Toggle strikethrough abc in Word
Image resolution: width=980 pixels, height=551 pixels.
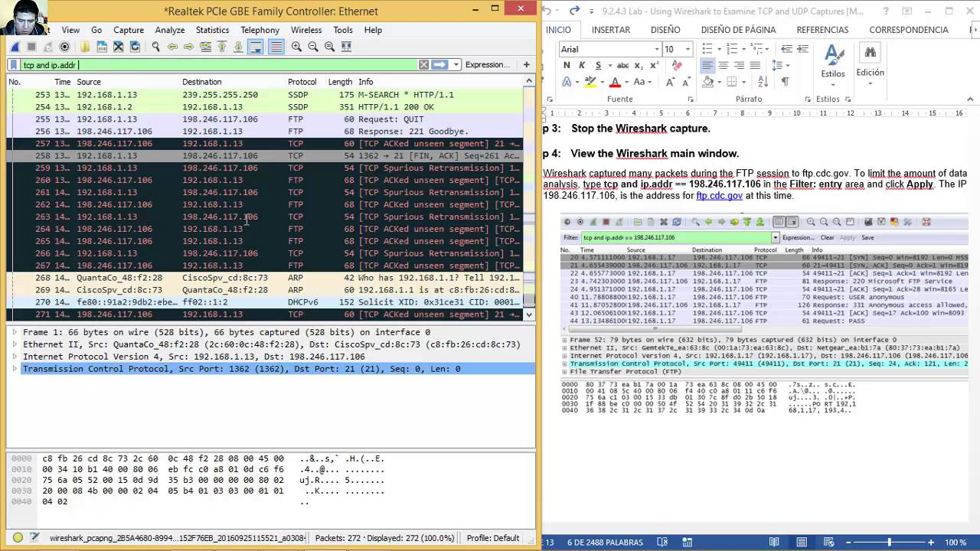623,66
